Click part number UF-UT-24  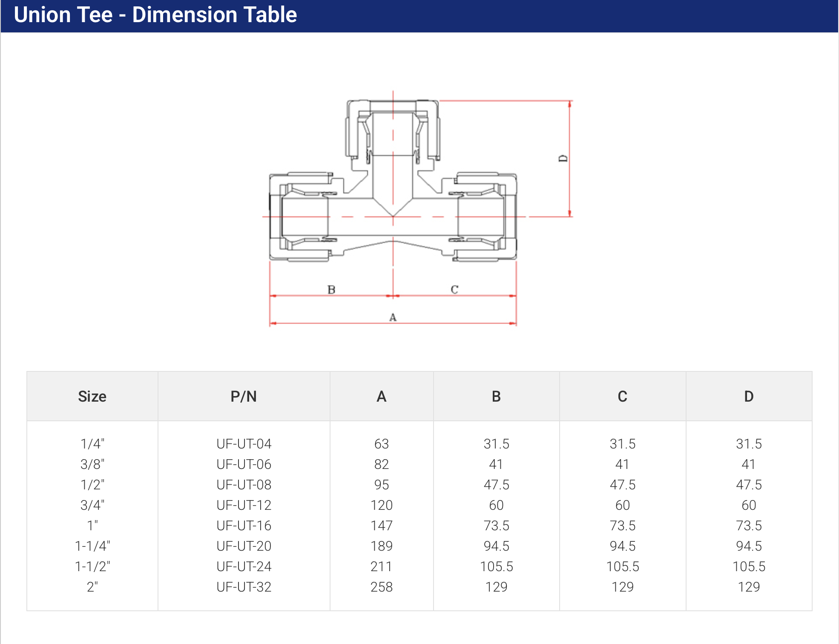pos(244,566)
